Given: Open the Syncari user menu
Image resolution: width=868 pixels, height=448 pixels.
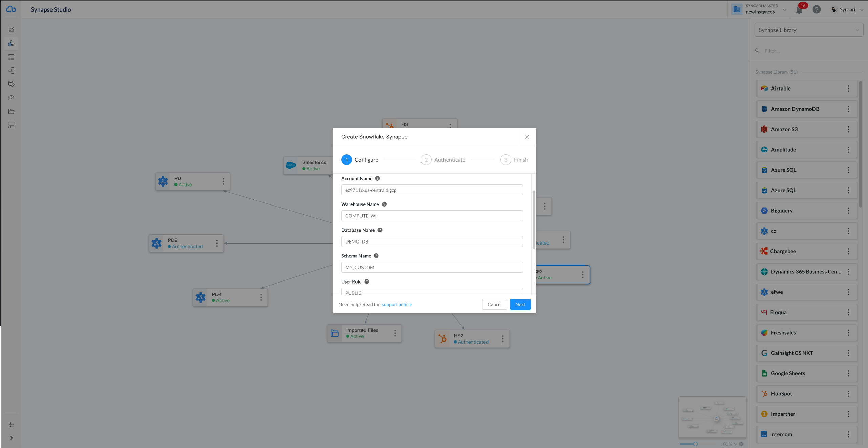Looking at the screenshot, I should (847, 9).
